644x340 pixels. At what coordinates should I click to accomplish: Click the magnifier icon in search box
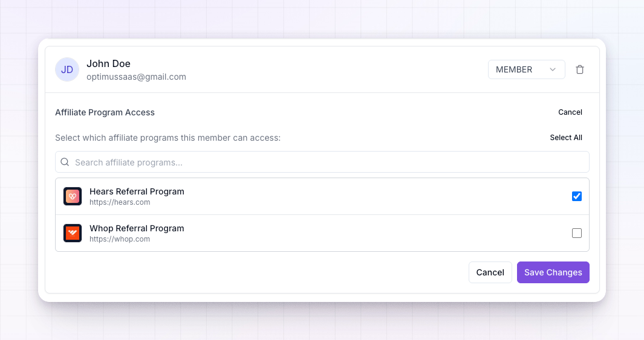[65, 162]
